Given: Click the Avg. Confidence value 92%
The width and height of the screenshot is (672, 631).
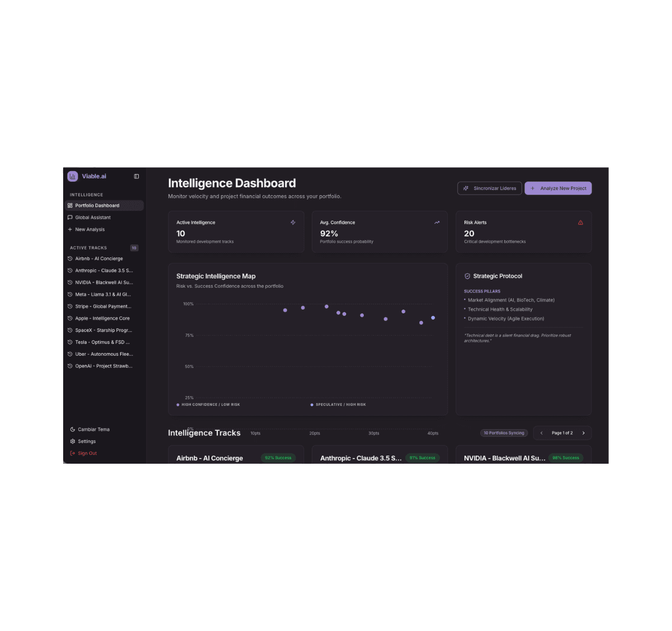Looking at the screenshot, I should (329, 234).
